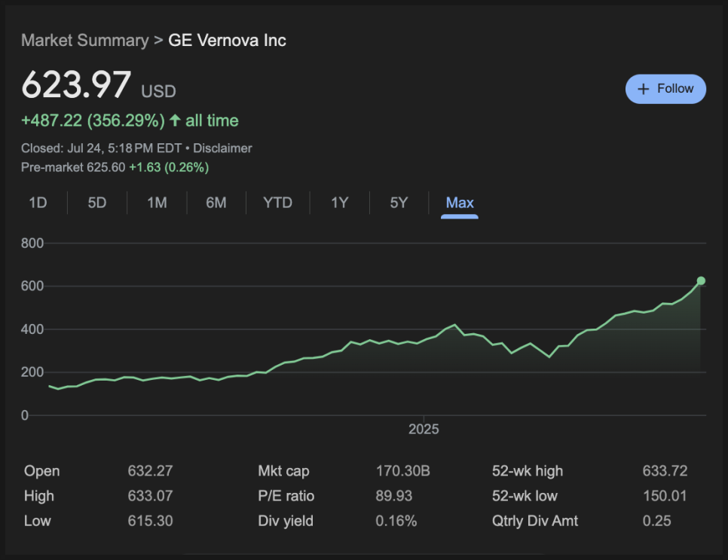
Task: Click the Qtrly Div Amt label
Action: click(535, 521)
